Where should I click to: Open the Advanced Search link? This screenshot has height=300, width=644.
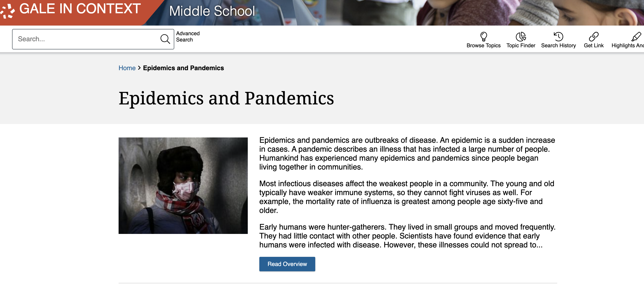point(188,36)
